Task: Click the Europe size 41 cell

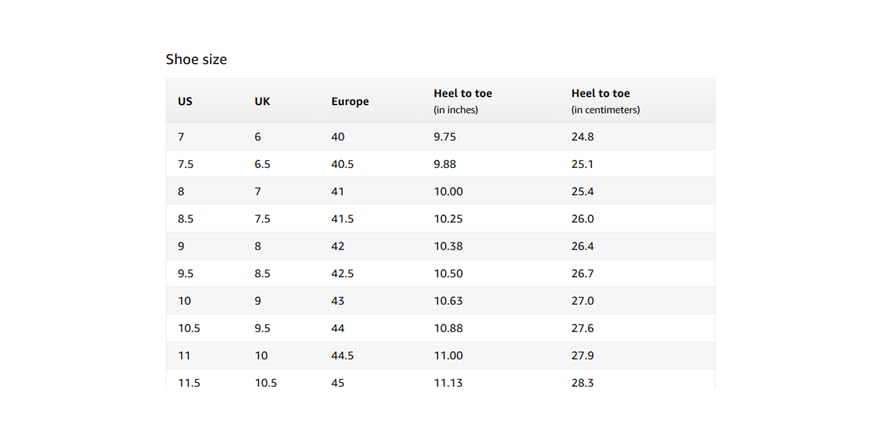Action: [338, 191]
